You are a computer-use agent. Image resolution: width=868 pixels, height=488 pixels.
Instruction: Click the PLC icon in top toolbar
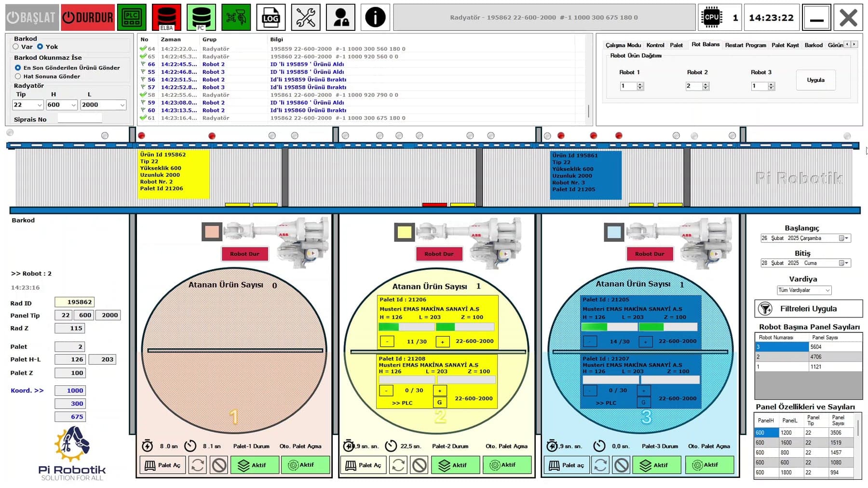click(132, 17)
